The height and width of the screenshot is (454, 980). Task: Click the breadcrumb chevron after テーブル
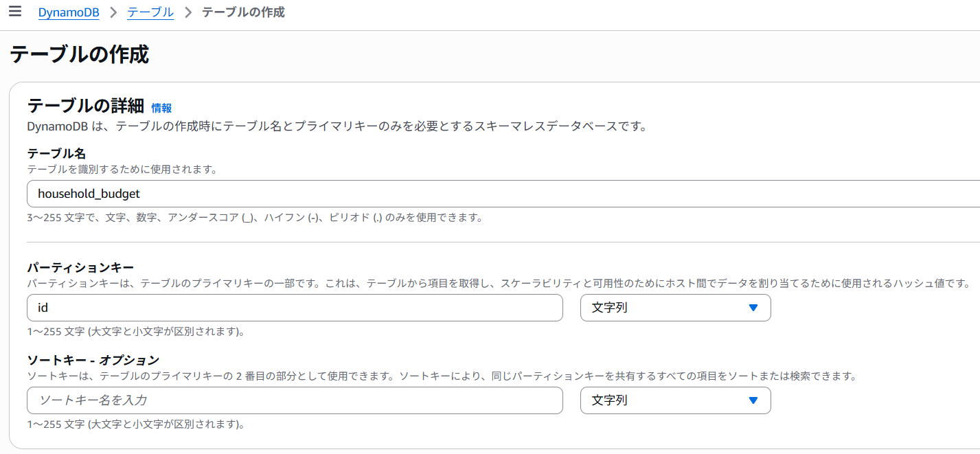coord(188,12)
